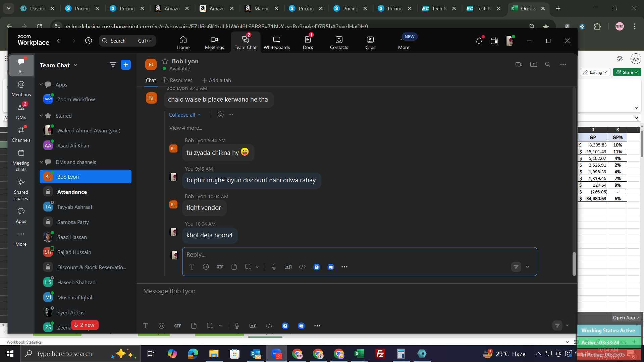Switch to Resources tab
Screen dimensions: 644x362
[177, 80]
